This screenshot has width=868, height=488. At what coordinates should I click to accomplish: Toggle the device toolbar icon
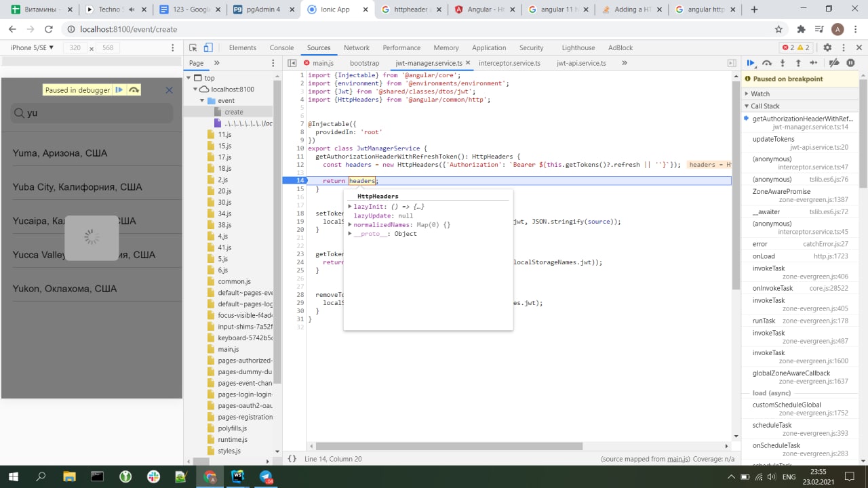pos(208,47)
